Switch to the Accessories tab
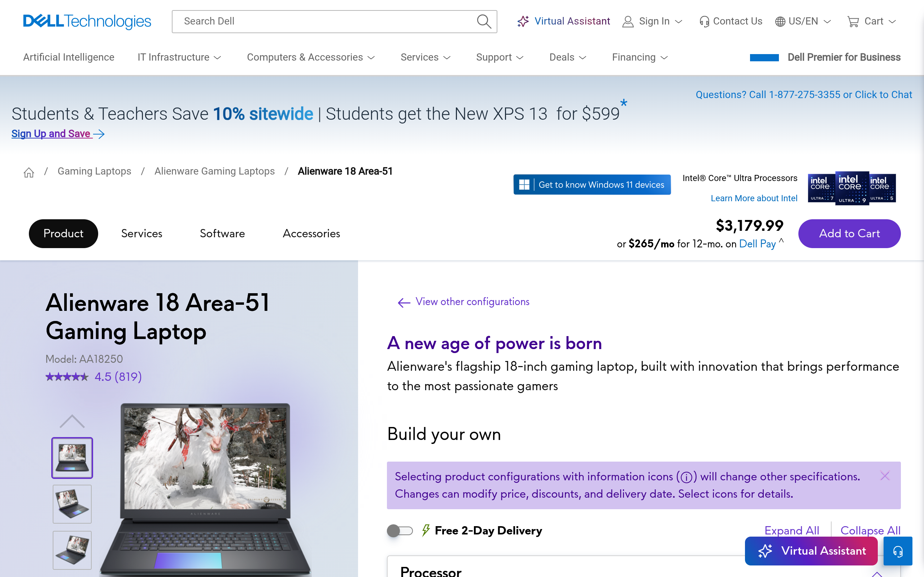 pos(311,234)
